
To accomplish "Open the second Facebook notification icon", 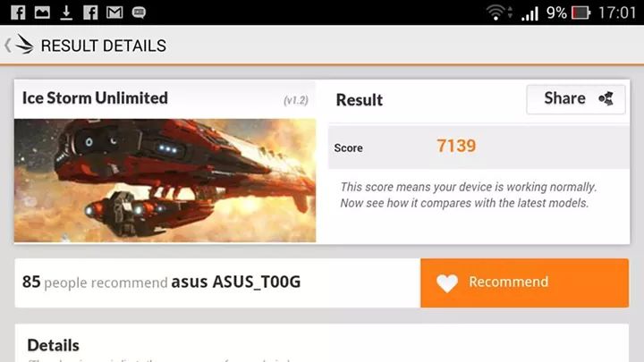I will (90, 13).
